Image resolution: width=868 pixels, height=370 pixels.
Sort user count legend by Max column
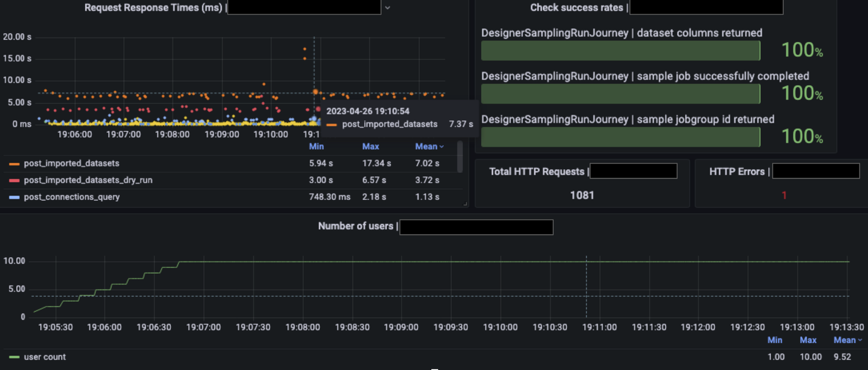tap(808, 340)
